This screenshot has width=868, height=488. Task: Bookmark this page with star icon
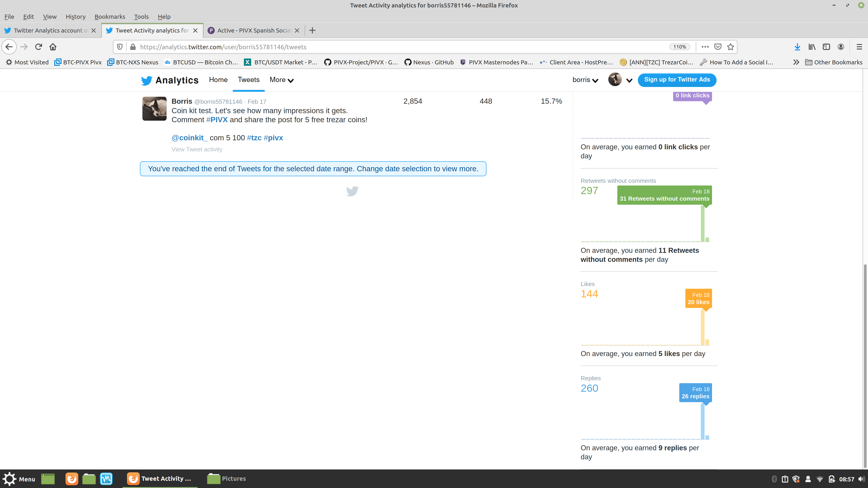coord(730,47)
